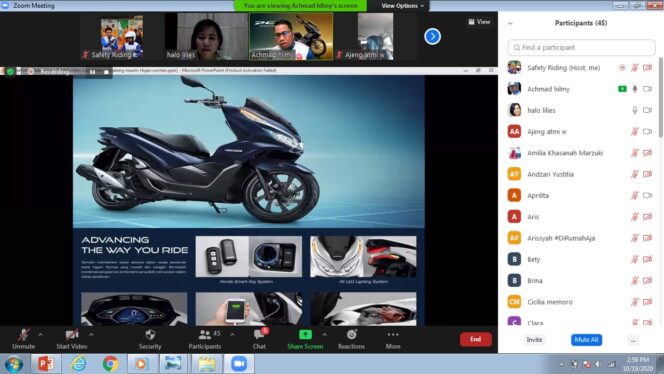This screenshot has height=374, width=664.
Task: Click Achmad hilmy's green screen share icon
Action: [x=622, y=89]
